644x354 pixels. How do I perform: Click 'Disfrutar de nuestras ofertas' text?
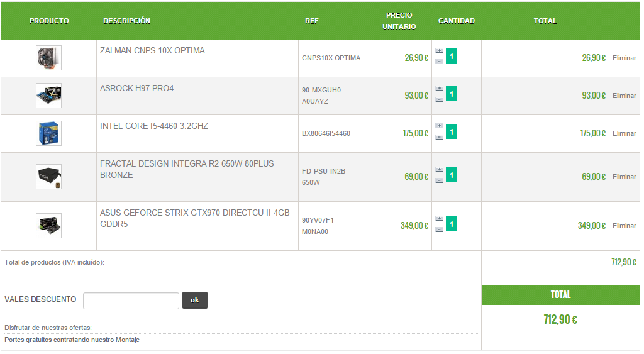(48, 328)
